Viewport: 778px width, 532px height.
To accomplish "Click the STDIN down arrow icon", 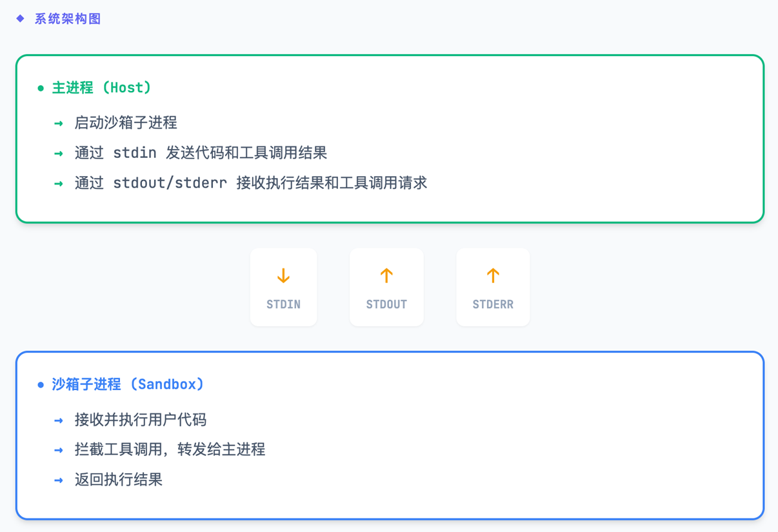I will coord(283,276).
